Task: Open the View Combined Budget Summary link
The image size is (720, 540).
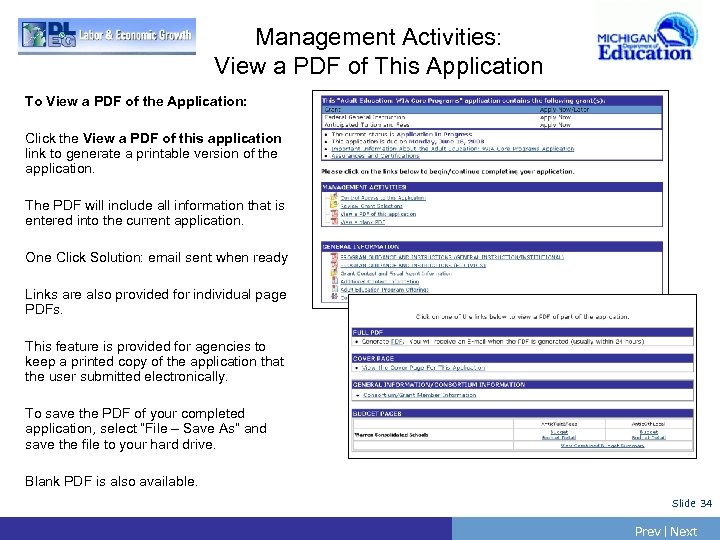Action: pyautogui.click(x=602, y=446)
